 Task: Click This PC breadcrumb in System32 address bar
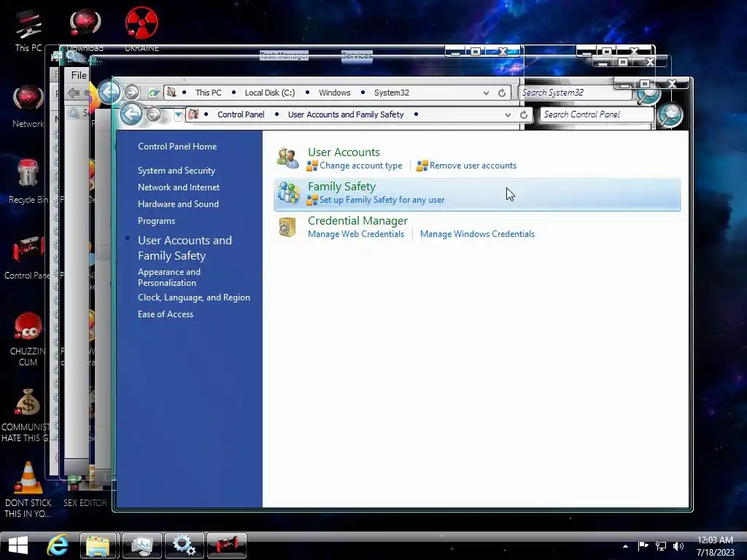coord(208,93)
